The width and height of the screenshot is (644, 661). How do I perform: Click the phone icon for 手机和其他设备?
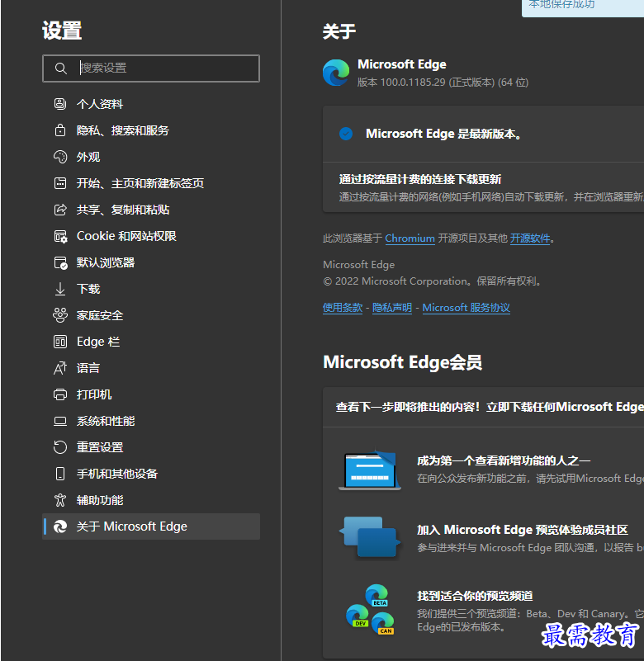(x=60, y=474)
